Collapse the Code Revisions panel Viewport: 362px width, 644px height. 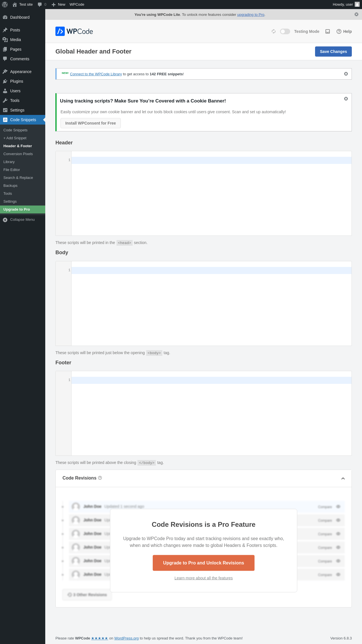coord(343,478)
